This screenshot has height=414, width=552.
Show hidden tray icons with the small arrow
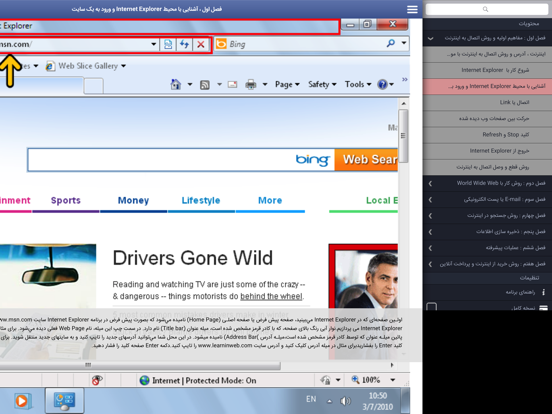pos(330,401)
